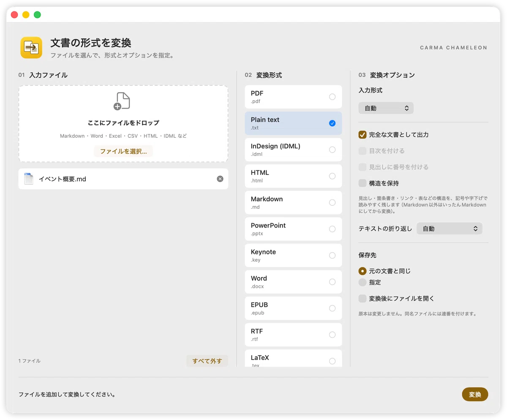The image size is (507, 420).
Task: Select the 元の文書と同じ save location
Action: point(362,271)
